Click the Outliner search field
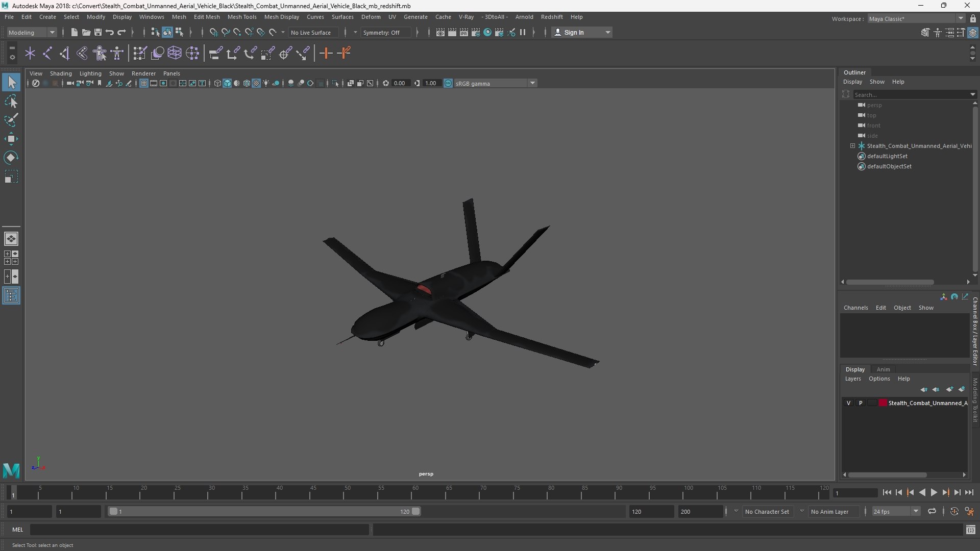This screenshot has height=551, width=980. tap(912, 94)
